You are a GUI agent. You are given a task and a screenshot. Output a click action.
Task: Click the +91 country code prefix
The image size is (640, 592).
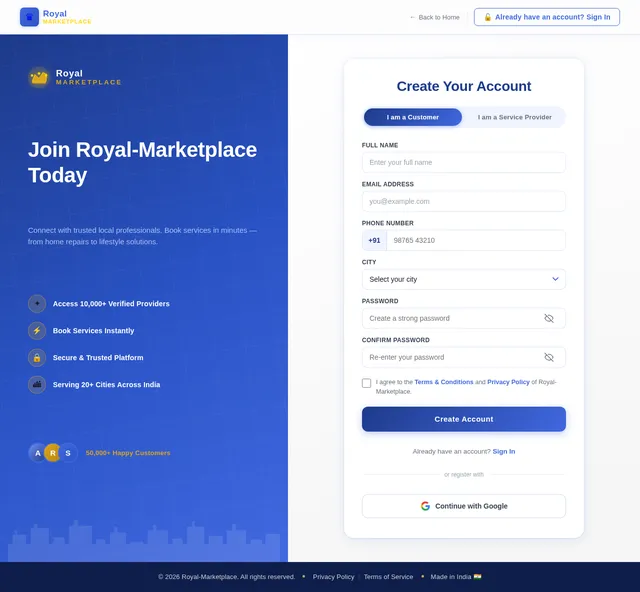pyautogui.click(x=374, y=240)
